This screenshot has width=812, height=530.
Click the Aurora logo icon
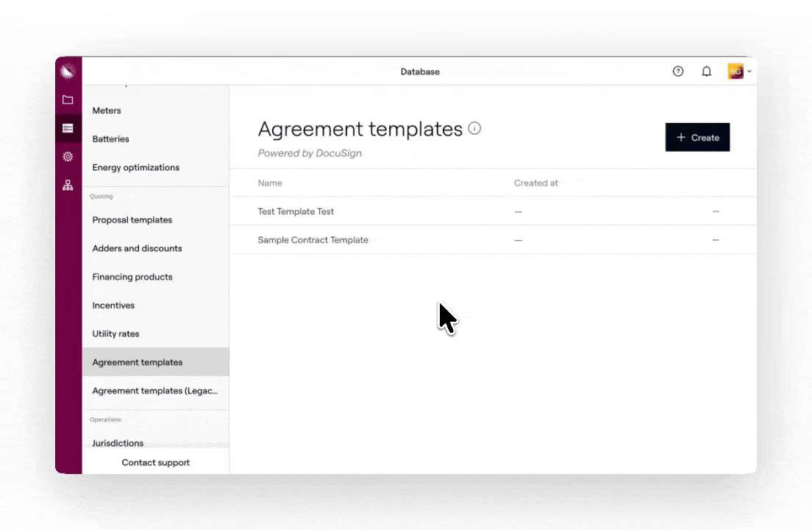point(68,71)
